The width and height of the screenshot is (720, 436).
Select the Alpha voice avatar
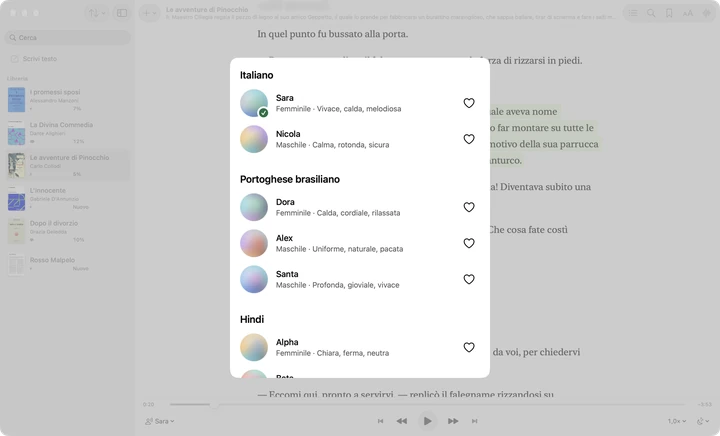point(254,347)
